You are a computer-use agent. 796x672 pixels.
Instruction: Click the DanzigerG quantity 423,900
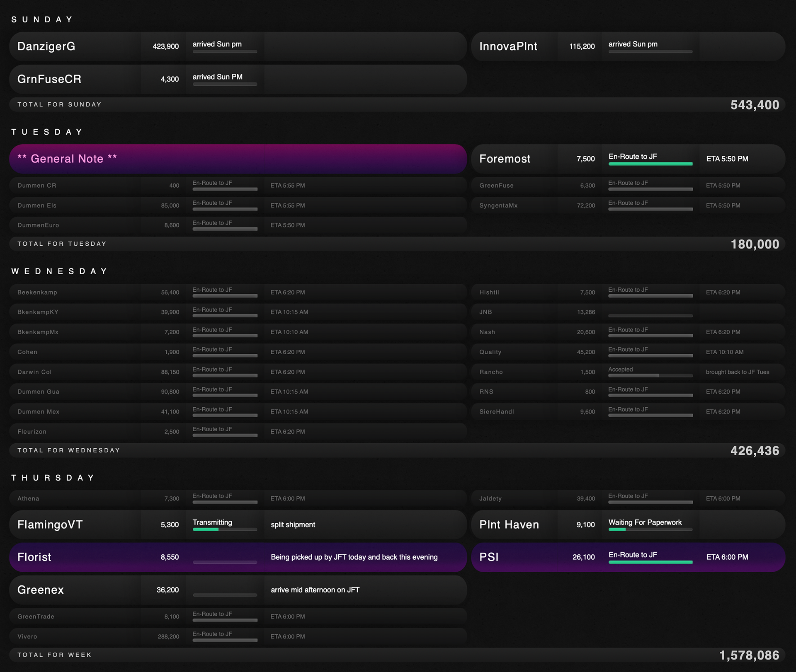coord(166,46)
